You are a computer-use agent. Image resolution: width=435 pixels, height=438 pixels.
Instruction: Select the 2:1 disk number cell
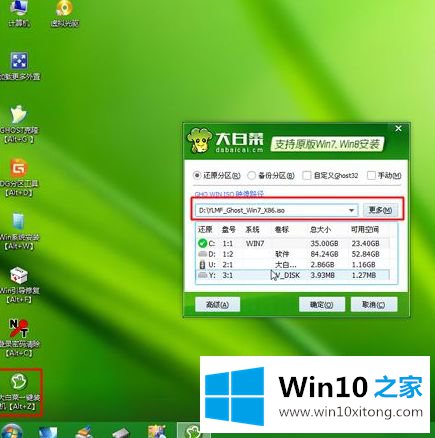(x=228, y=265)
